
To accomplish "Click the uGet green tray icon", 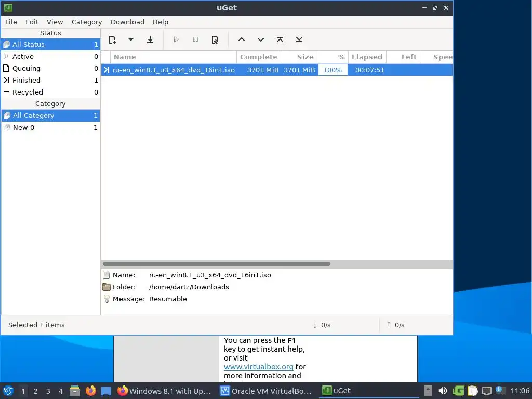I will [458, 391].
